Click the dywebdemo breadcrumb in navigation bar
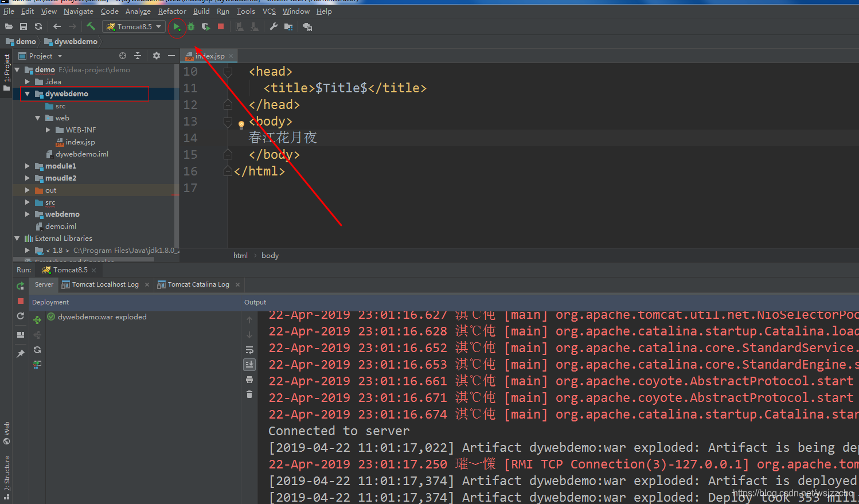The height and width of the screenshot is (504, 859). (x=71, y=41)
